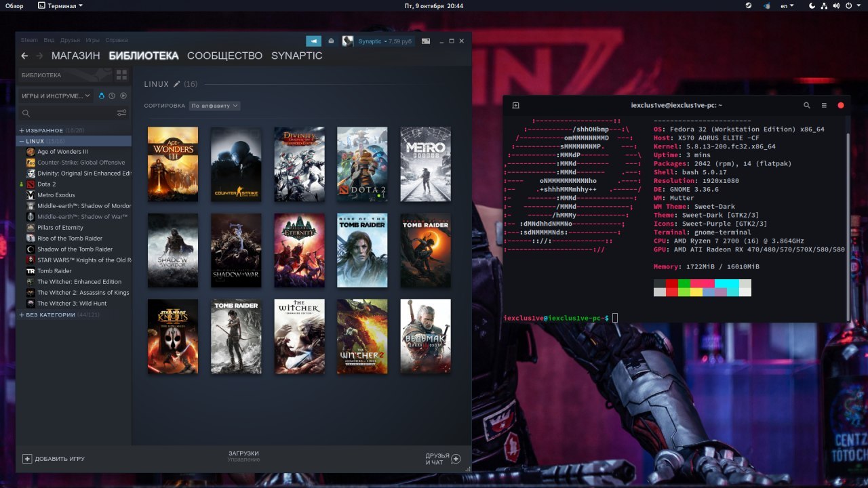Image resolution: width=868 pixels, height=488 pixels.
Task: Expand the Избранное category
Action: pyautogui.click(x=22, y=130)
